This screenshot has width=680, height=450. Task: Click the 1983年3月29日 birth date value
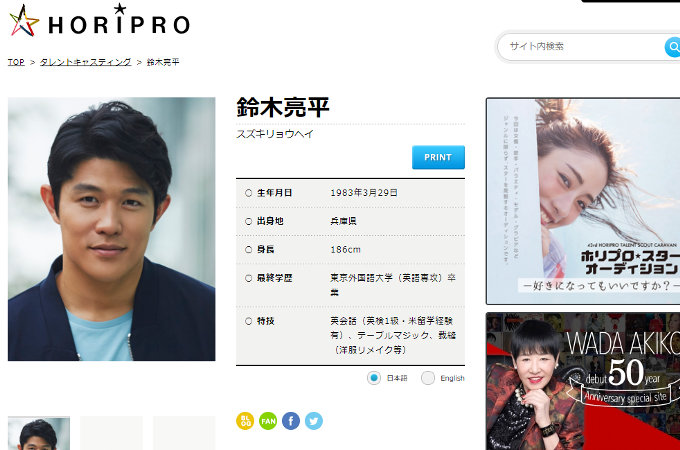pyautogui.click(x=364, y=192)
